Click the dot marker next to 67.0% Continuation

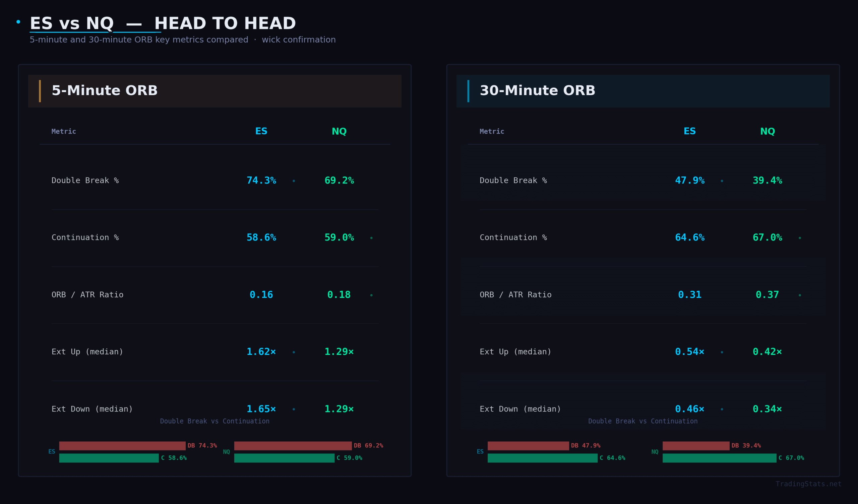[799, 238]
